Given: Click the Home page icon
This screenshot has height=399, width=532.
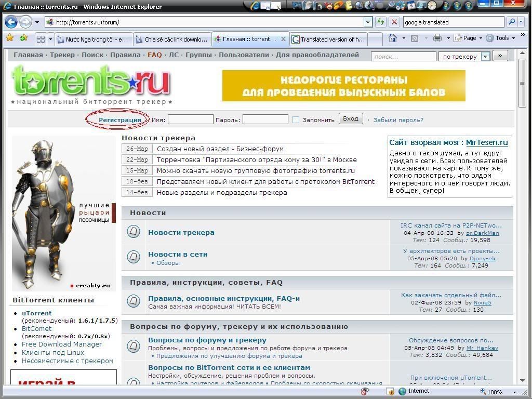Looking at the screenshot, I should [393, 38].
